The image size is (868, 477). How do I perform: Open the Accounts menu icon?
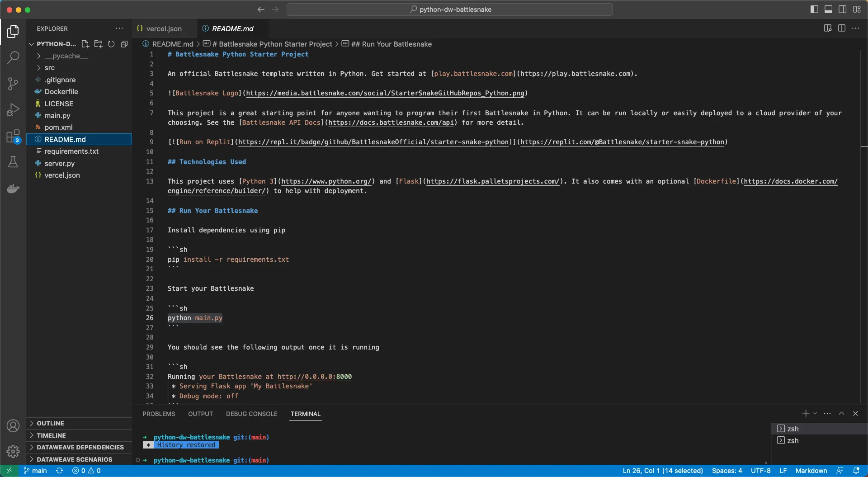(x=13, y=425)
